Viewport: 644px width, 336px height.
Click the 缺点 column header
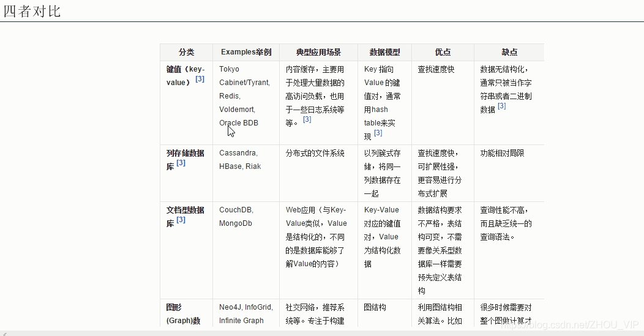click(509, 52)
